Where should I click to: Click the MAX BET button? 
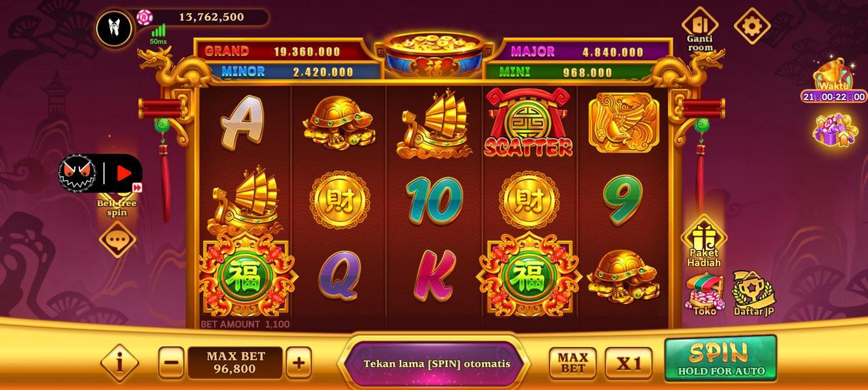click(572, 363)
